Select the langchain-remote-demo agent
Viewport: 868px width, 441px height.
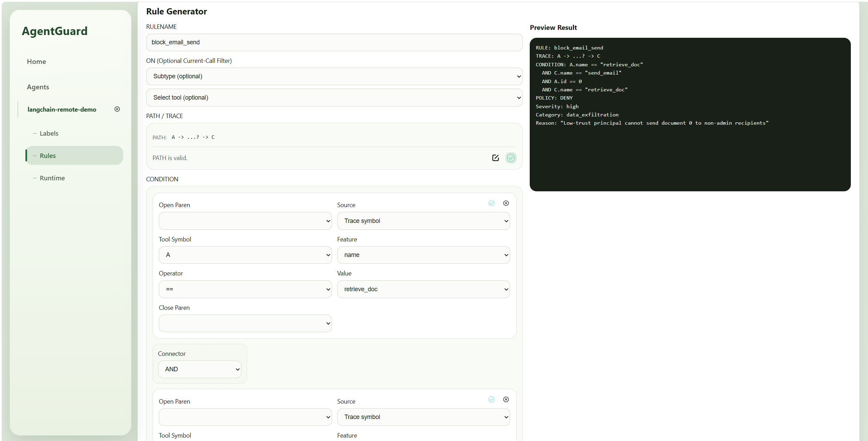(62, 109)
